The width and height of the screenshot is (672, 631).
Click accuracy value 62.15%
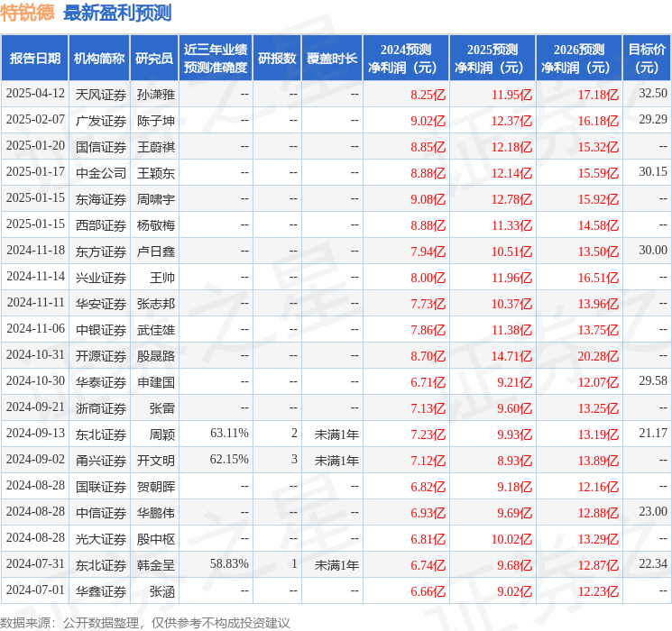pyautogui.click(x=229, y=459)
